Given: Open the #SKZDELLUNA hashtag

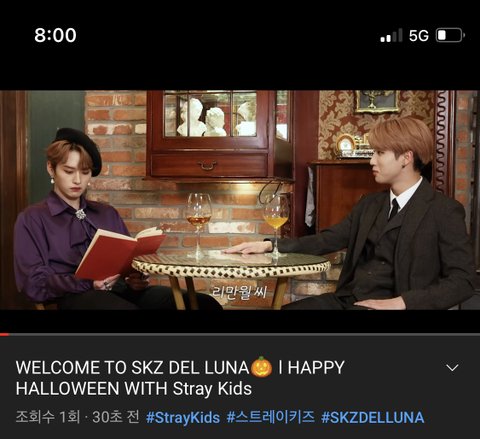Looking at the screenshot, I should (x=373, y=417).
